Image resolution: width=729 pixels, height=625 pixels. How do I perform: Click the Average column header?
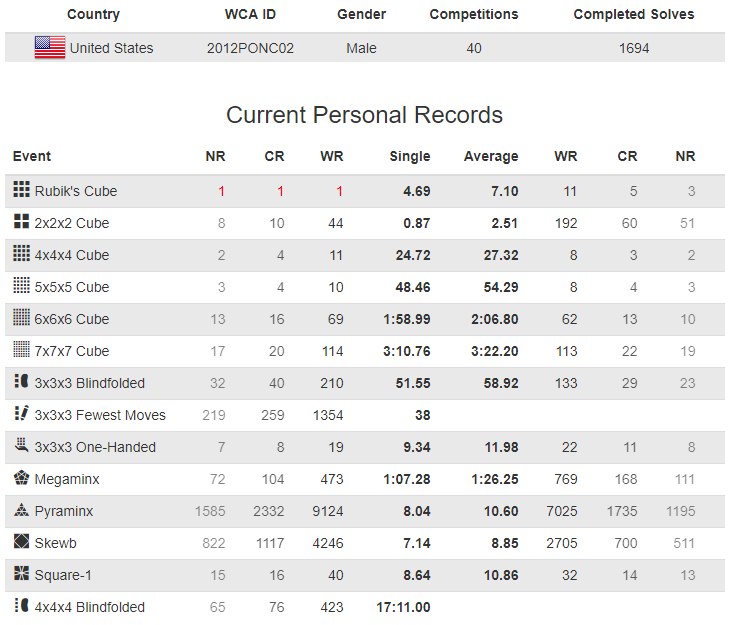(x=491, y=156)
